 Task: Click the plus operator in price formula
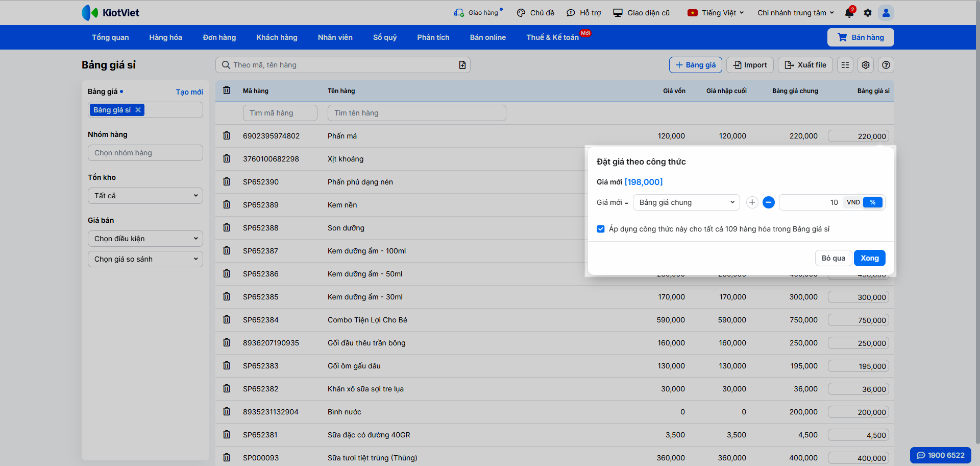coord(752,202)
